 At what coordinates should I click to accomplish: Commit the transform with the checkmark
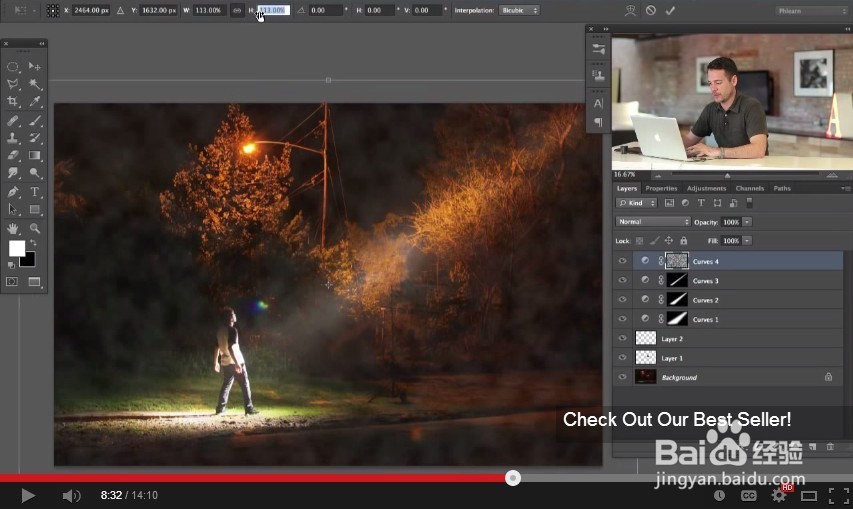[x=670, y=10]
